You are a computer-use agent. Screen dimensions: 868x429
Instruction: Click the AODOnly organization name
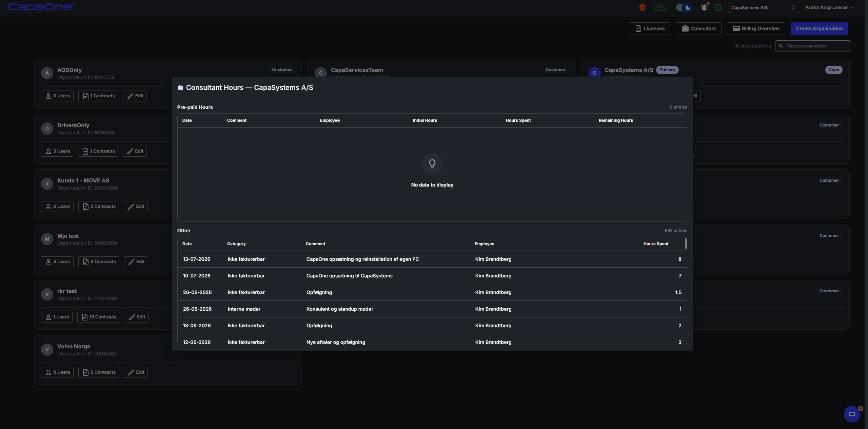click(x=70, y=70)
